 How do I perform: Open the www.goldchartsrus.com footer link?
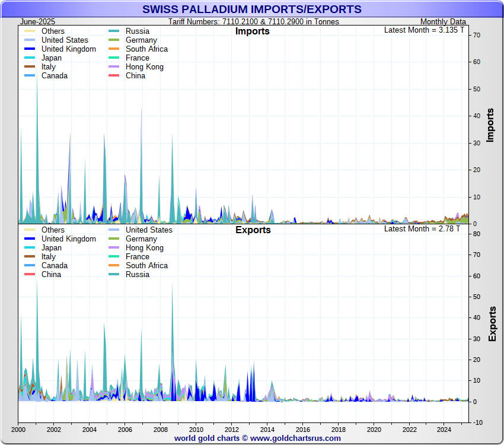point(295,438)
